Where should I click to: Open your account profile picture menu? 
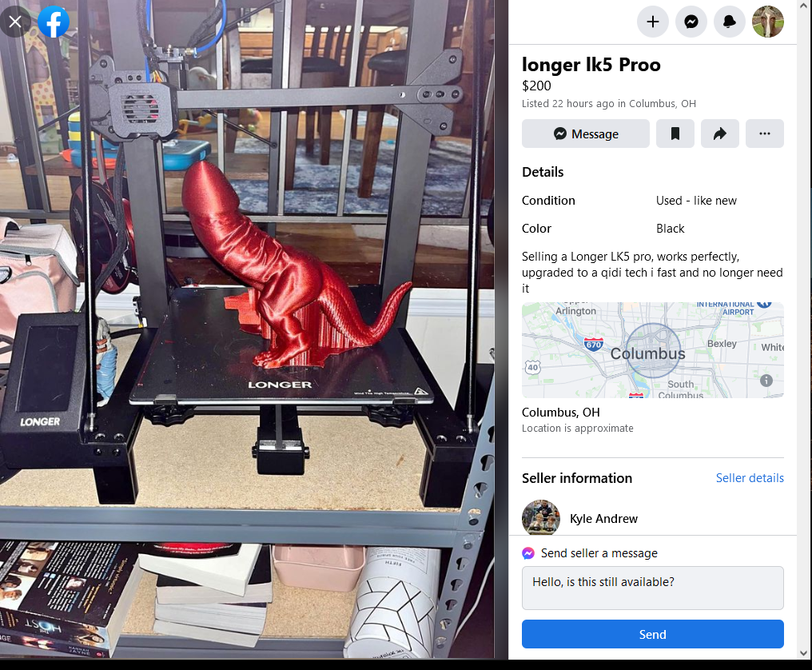point(767,22)
